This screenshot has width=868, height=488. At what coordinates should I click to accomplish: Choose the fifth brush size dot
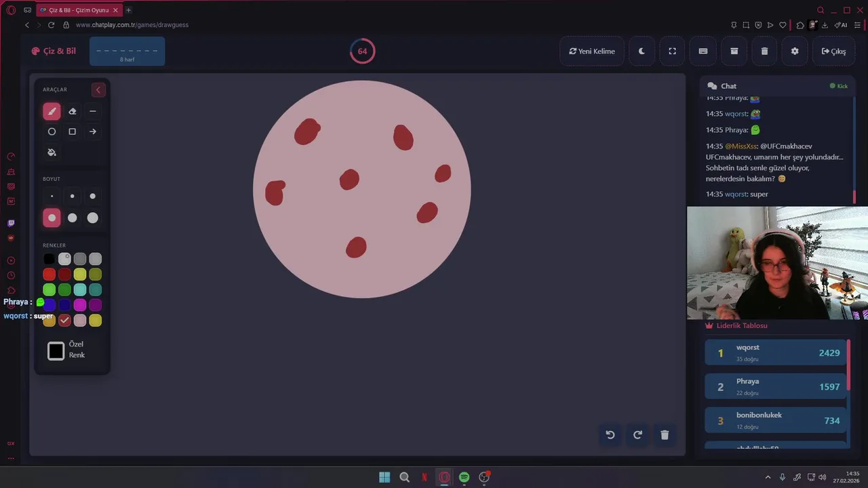tap(73, 218)
